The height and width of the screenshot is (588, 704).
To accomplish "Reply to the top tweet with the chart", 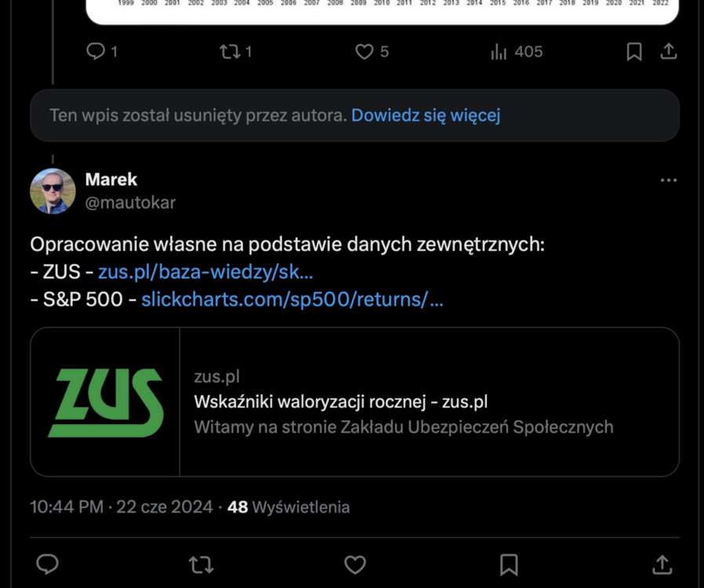I will click(96, 51).
